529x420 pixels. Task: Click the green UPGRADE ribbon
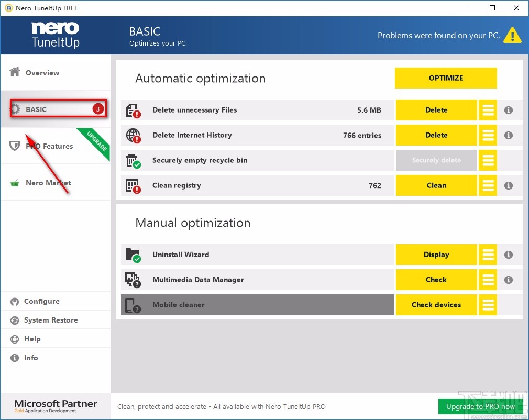96,142
